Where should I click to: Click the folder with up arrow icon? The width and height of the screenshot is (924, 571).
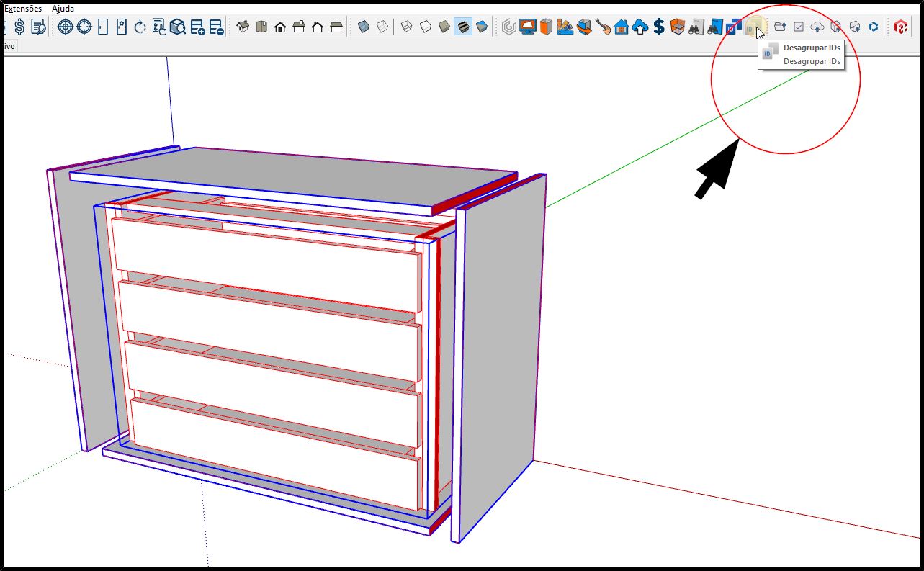tap(780, 27)
